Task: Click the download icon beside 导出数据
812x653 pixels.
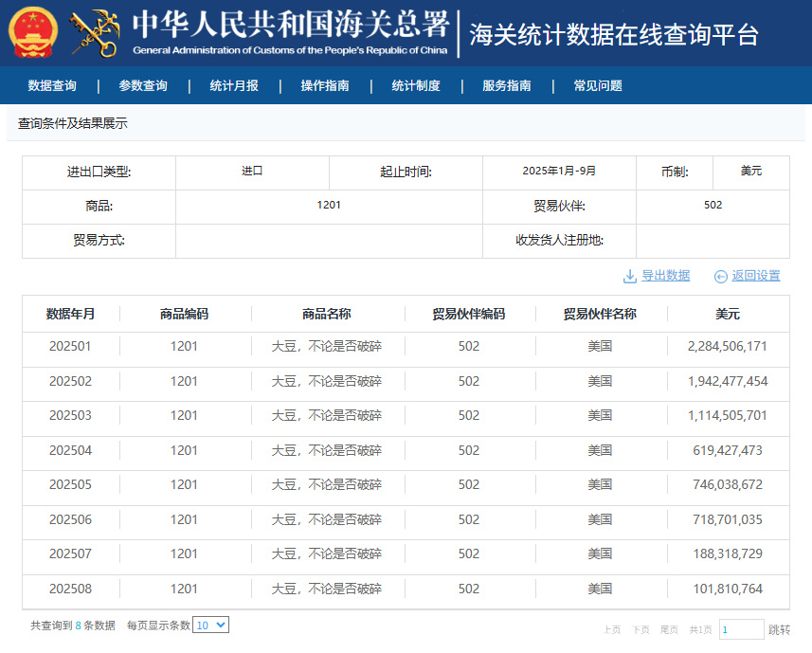Action: point(629,276)
